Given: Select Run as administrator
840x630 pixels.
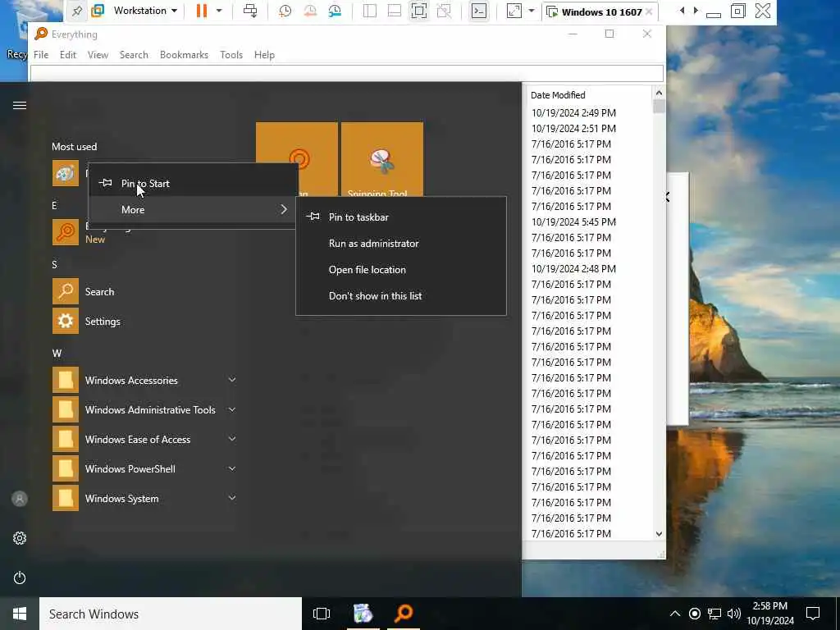Looking at the screenshot, I should (400, 243).
